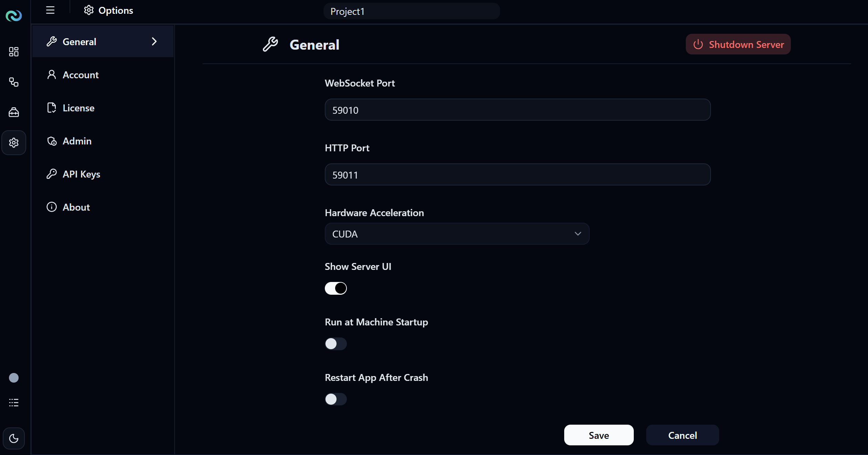Click the Save button

[x=599, y=435]
